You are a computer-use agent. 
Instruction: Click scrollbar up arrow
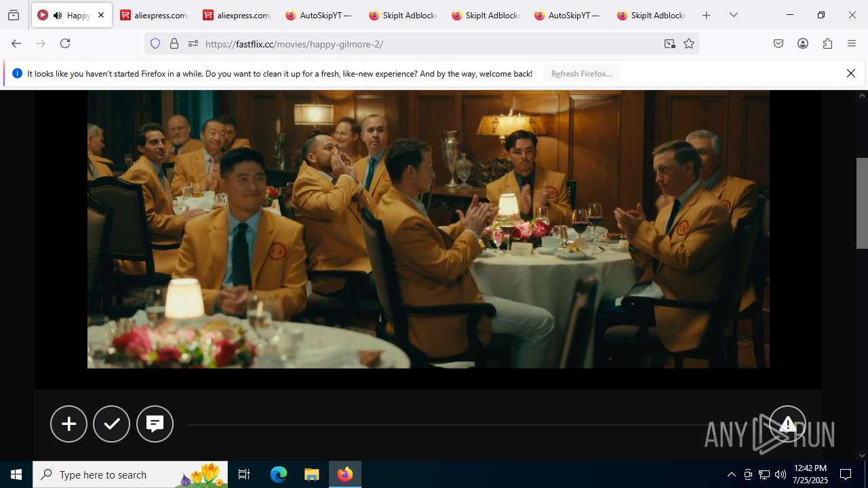862,96
